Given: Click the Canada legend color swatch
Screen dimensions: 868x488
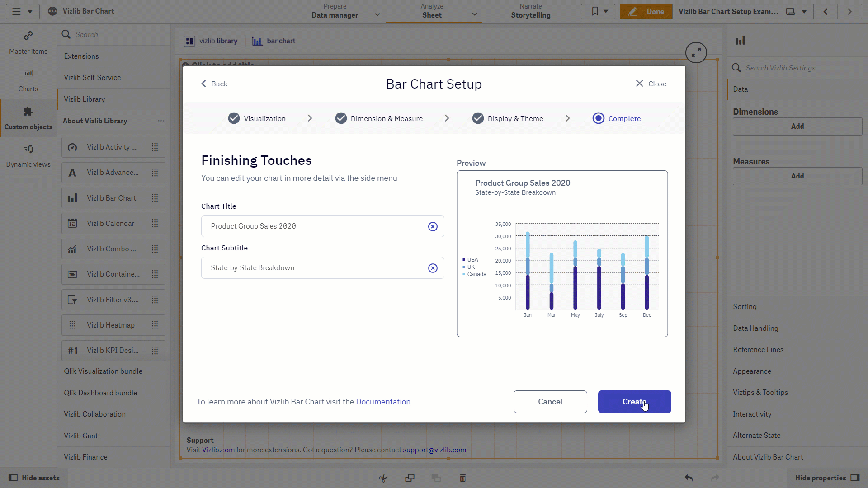Looking at the screenshot, I should (x=464, y=274).
